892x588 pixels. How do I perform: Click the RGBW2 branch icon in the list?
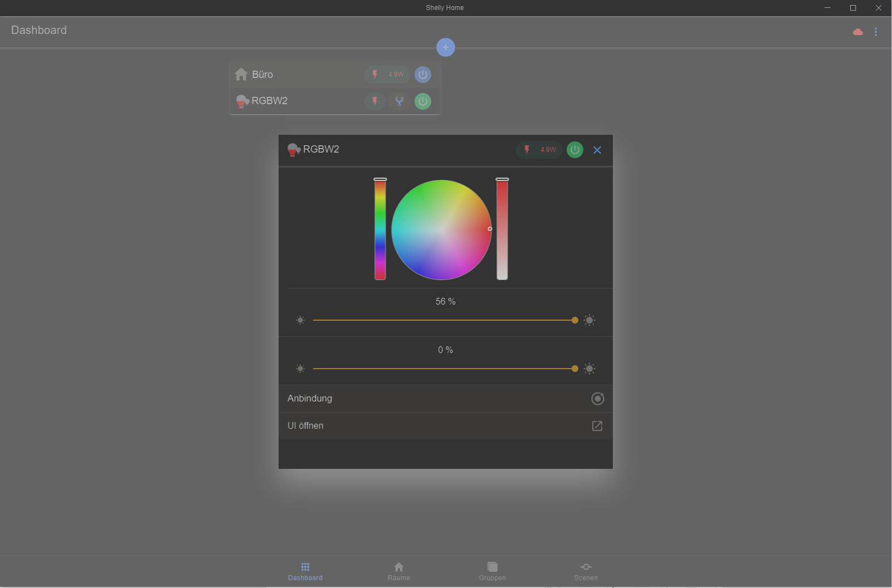click(399, 101)
